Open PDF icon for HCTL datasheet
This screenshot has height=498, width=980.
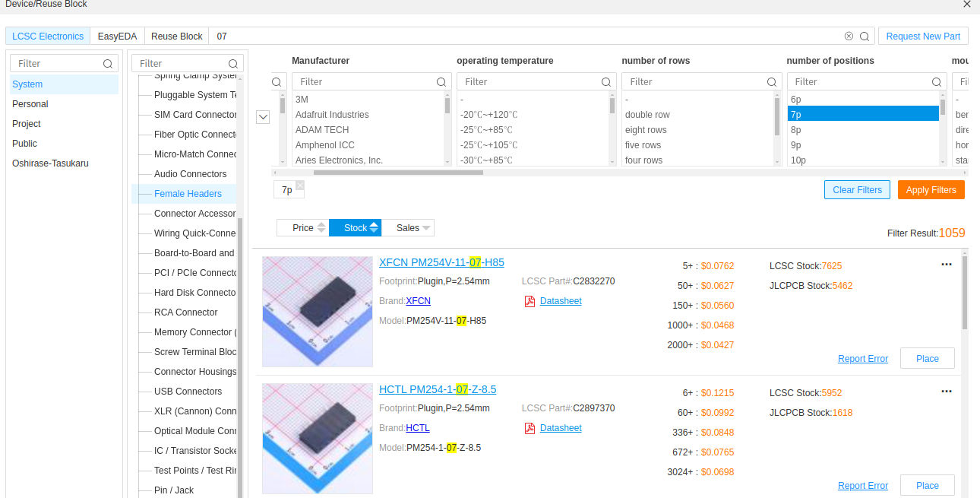click(530, 428)
